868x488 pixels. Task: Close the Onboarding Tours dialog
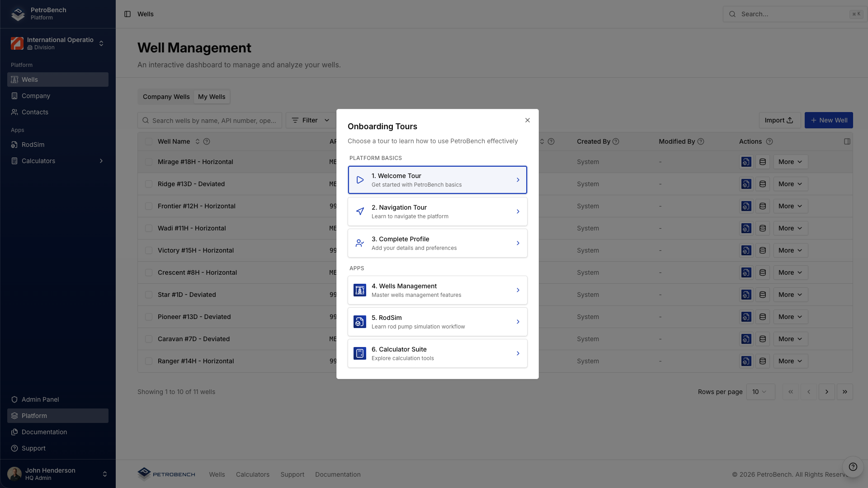pos(527,120)
